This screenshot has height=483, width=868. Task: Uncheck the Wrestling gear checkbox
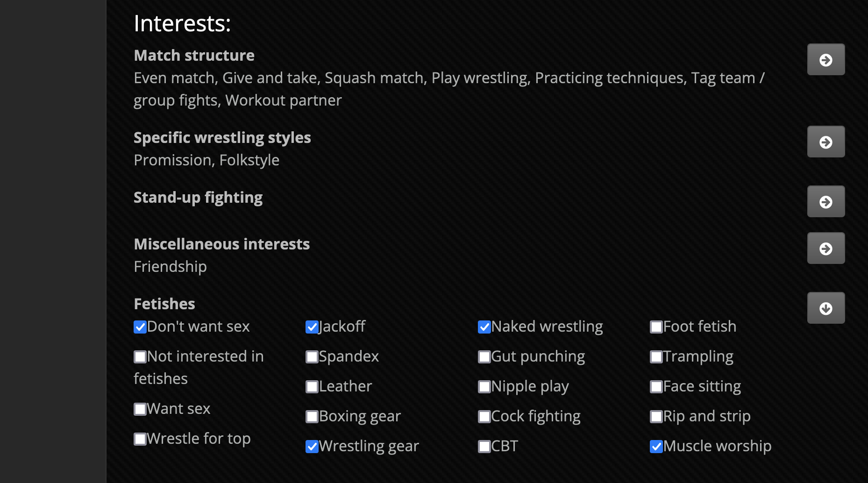pos(312,447)
